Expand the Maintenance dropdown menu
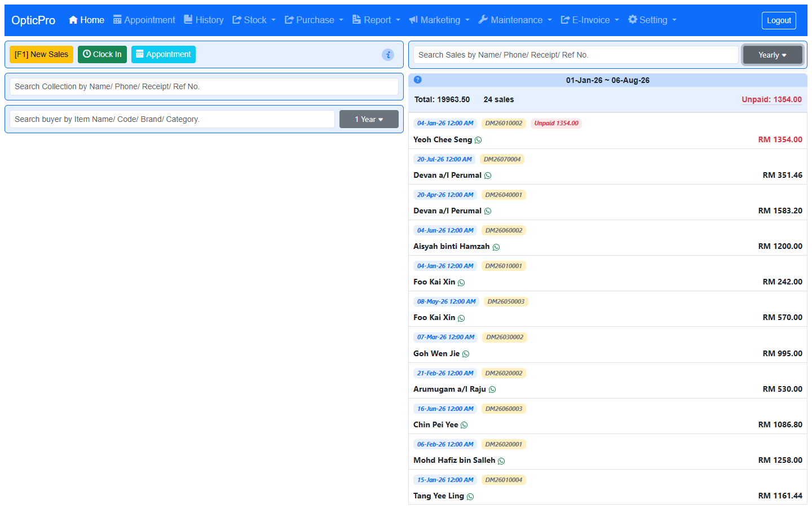Viewport: 812px width, 508px height. pos(515,20)
